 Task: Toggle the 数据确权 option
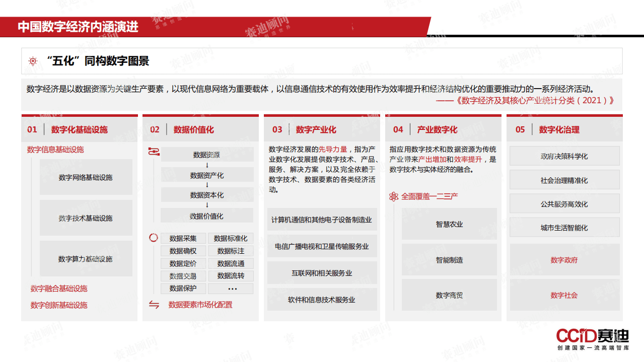click(x=183, y=251)
